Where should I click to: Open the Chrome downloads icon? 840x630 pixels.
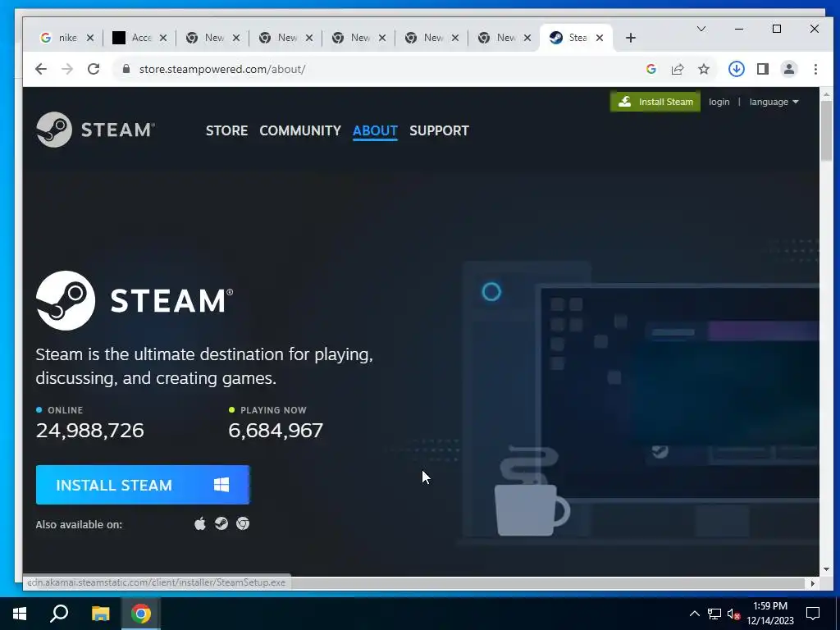pos(736,69)
